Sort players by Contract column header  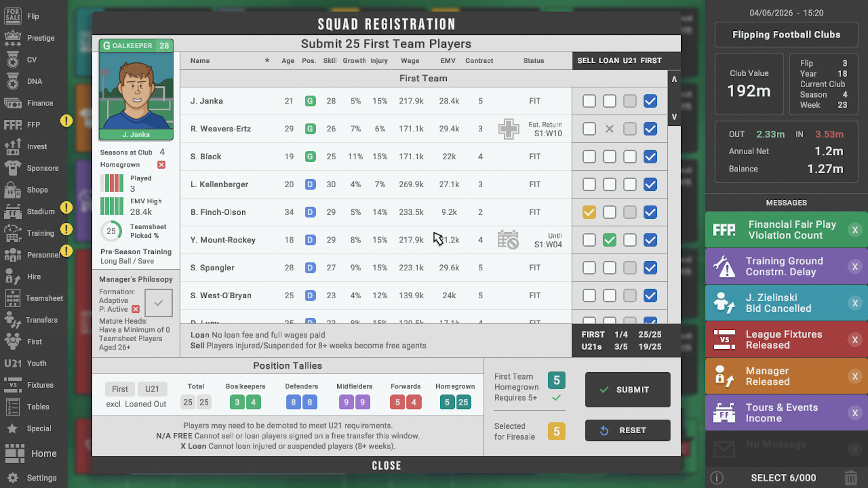click(x=479, y=61)
